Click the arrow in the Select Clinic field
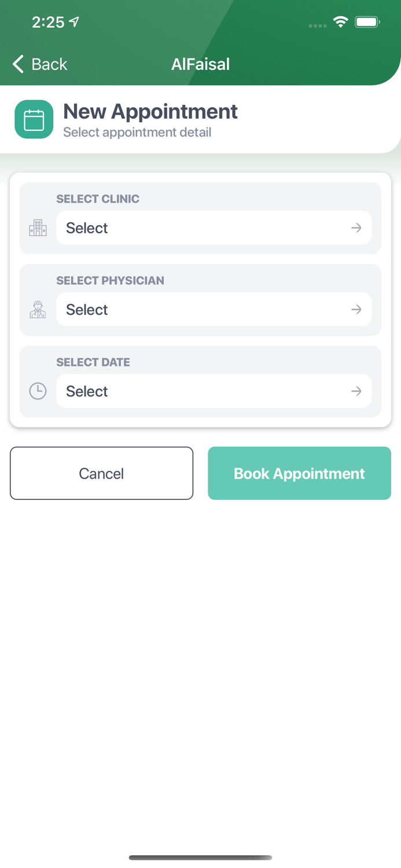This screenshot has width=401, height=868. point(356,228)
